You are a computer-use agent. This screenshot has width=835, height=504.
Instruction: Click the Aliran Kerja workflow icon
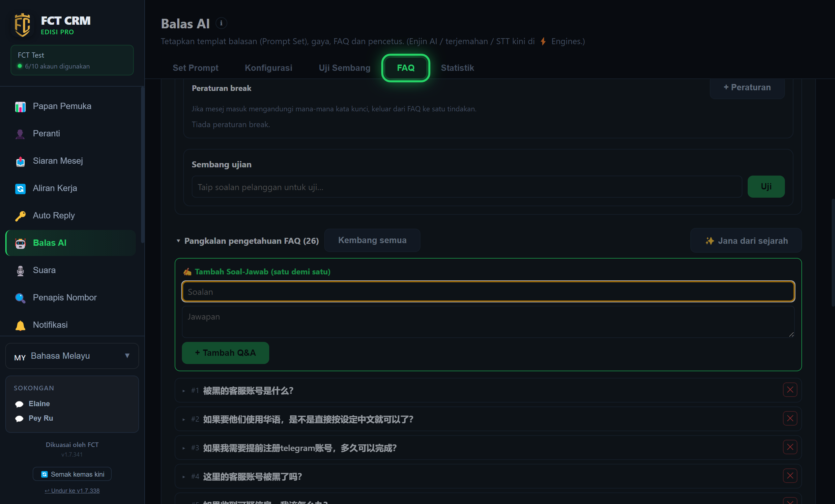click(x=20, y=189)
